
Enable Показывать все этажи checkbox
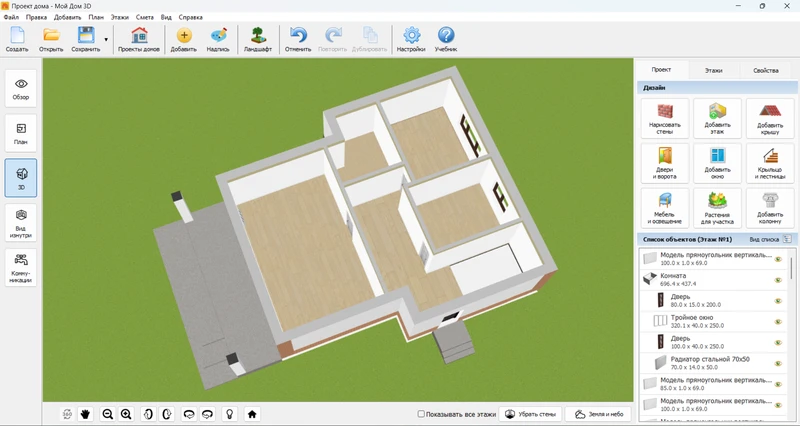click(x=420, y=413)
